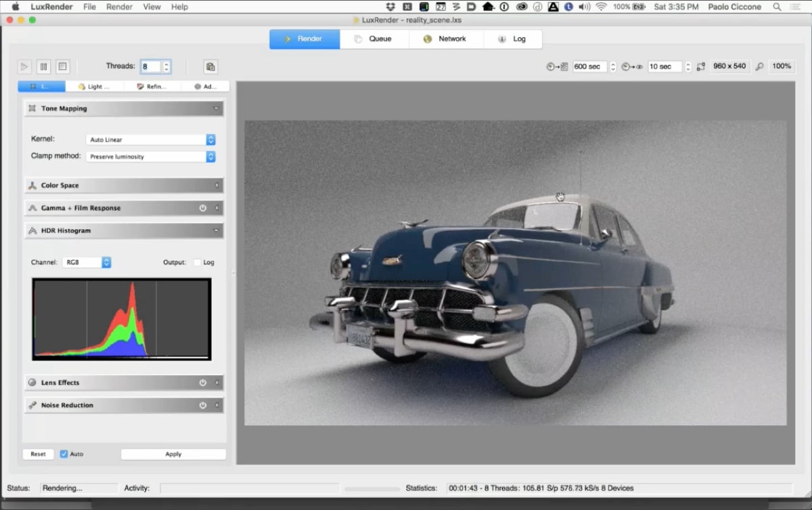Open the Apple menu
This screenshot has width=812, height=510.
point(16,7)
